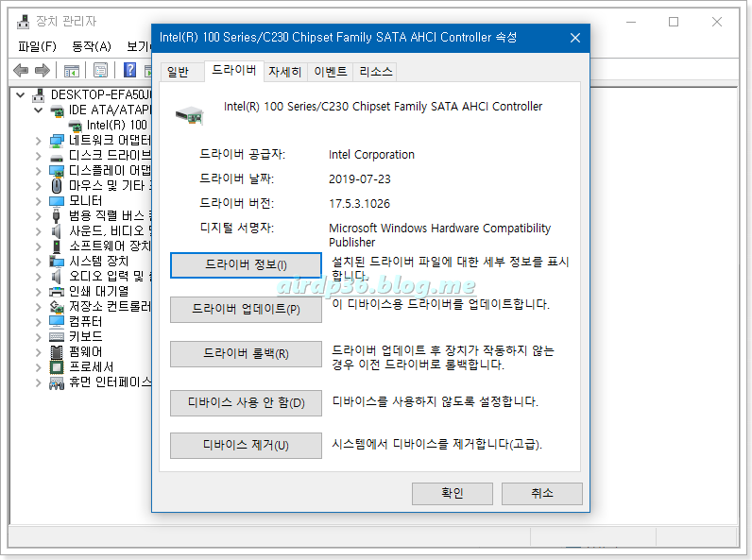752x560 pixels.
Task: Click the software device (소프트웨어 장치) icon
Action: [x=57, y=246]
